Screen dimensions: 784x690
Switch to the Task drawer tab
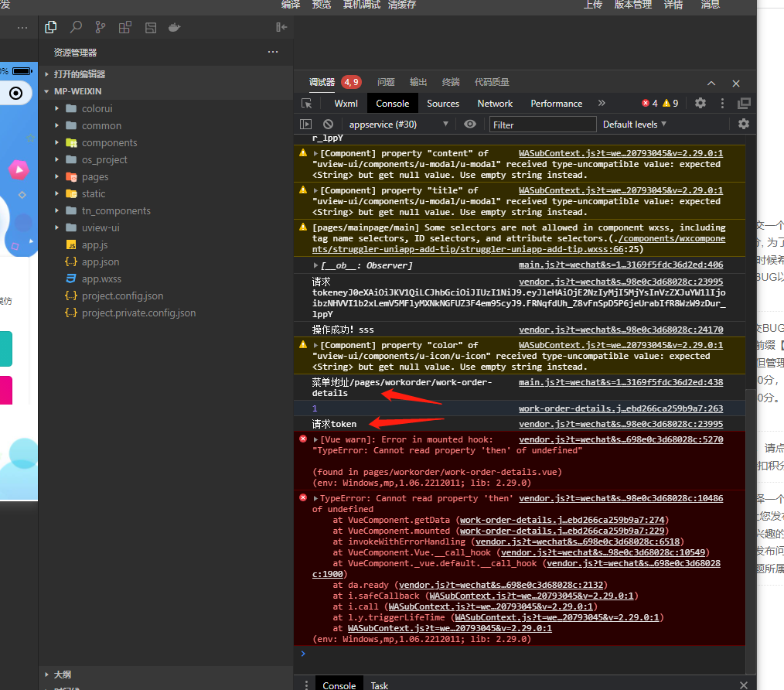click(x=380, y=685)
